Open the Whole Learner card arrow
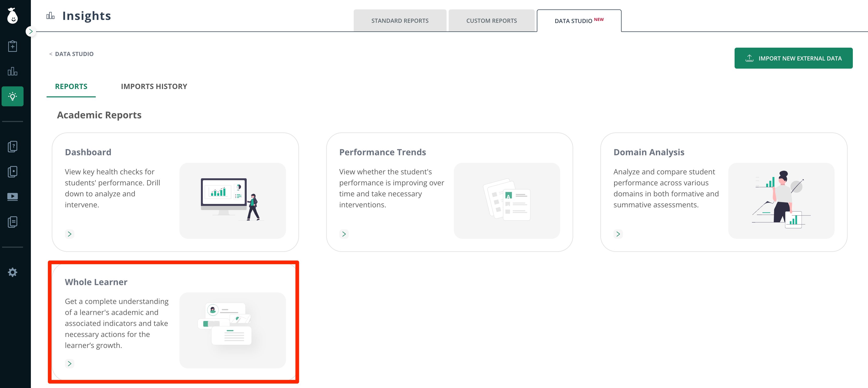This screenshot has width=868, height=388. [69, 363]
